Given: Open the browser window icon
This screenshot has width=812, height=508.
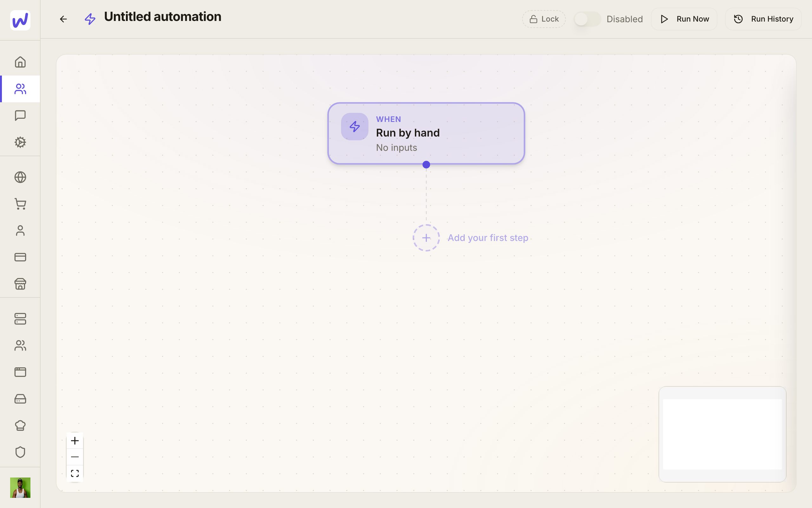Looking at the screenshot, I should [20, 372].
